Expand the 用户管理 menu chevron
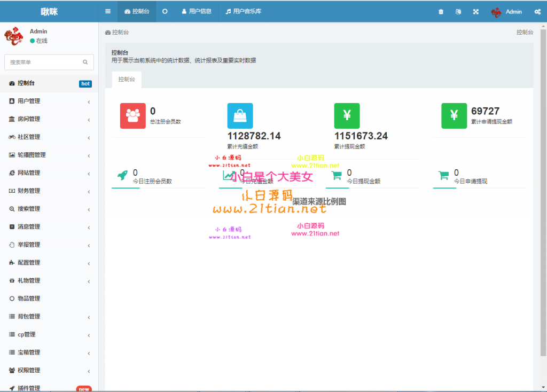Image resolution: width=547 pixels, height=392 pixels. pos(89,102)
